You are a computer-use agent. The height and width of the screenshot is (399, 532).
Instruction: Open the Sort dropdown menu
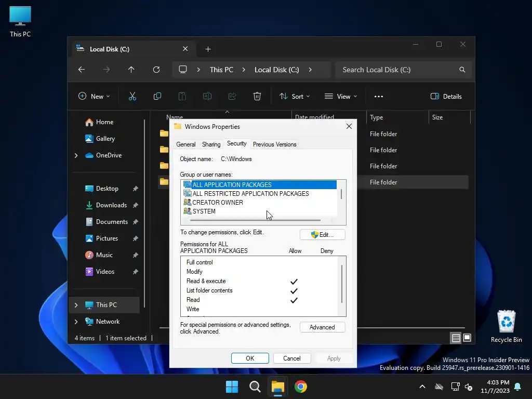[x=295, y=96]
